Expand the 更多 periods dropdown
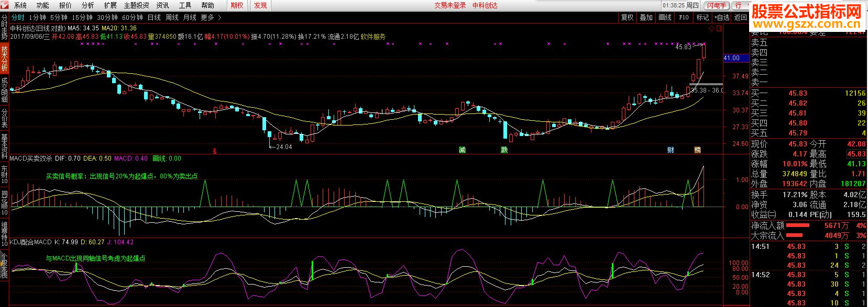Screen dimensions: 868x307 [211, 17]
